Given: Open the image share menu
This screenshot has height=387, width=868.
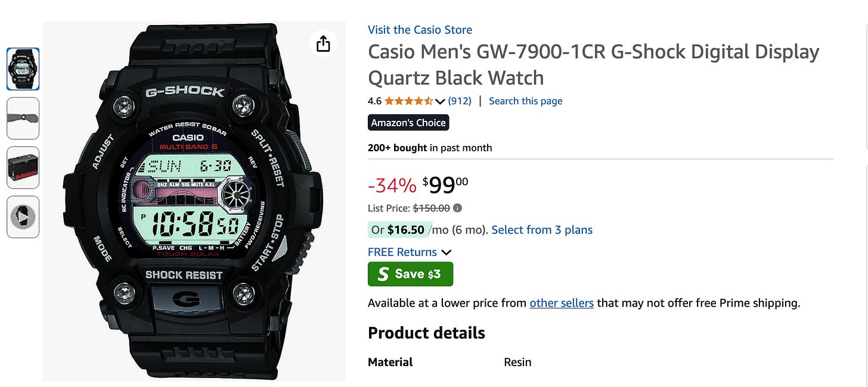Looking at the screenshot, I should [x=323, y=43].
